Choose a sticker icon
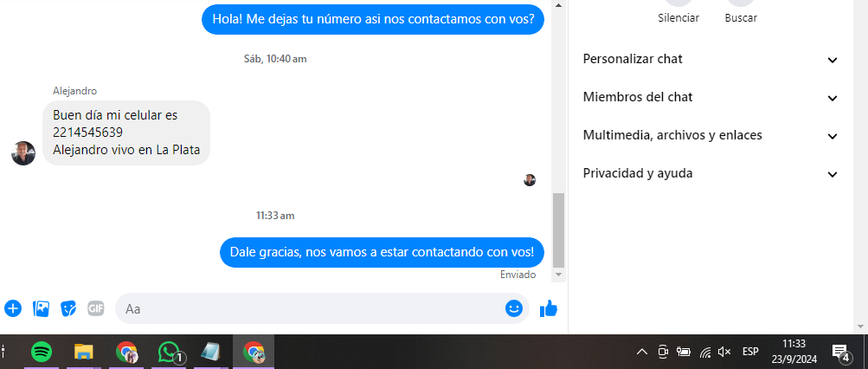 (68, 308)
